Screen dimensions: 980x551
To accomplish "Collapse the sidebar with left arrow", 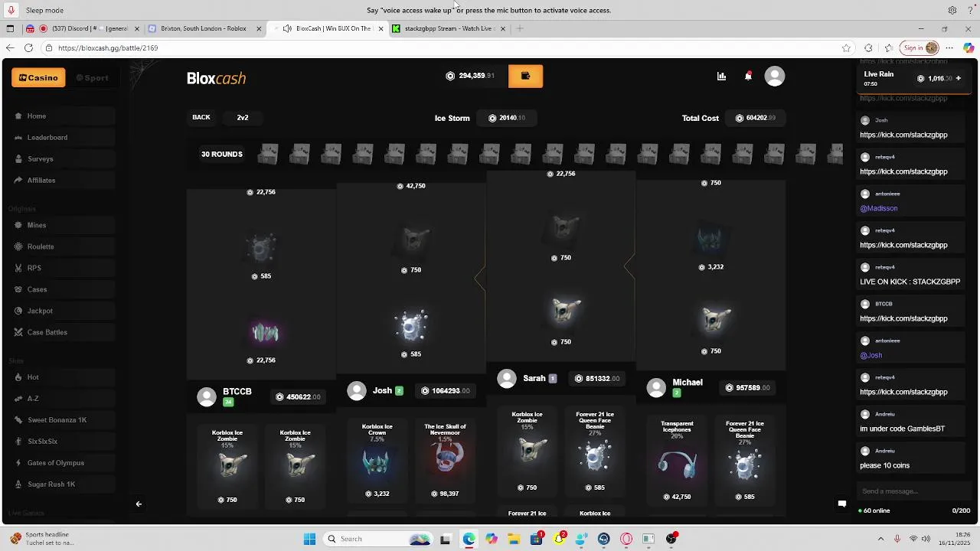I will 139,504.
